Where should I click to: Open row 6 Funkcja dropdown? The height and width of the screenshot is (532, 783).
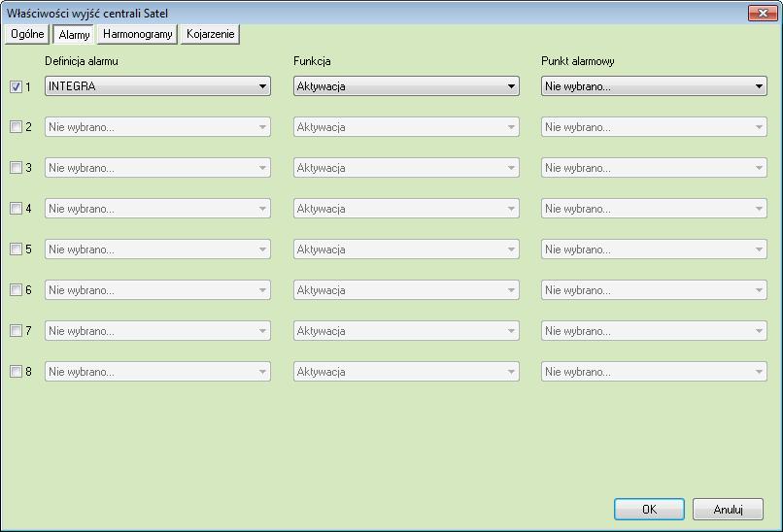[406, 290]
